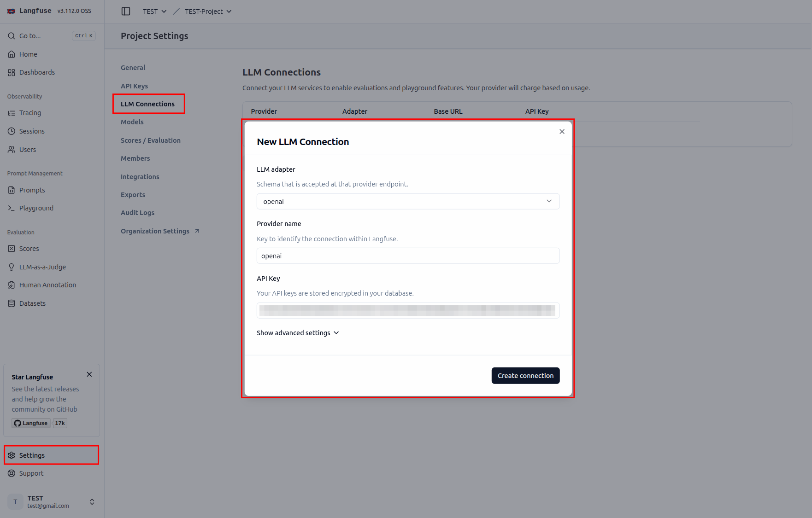Click the GitHub Langfuse star badge
The width and height of the screenshot is (812, 518).
(31, 423)
